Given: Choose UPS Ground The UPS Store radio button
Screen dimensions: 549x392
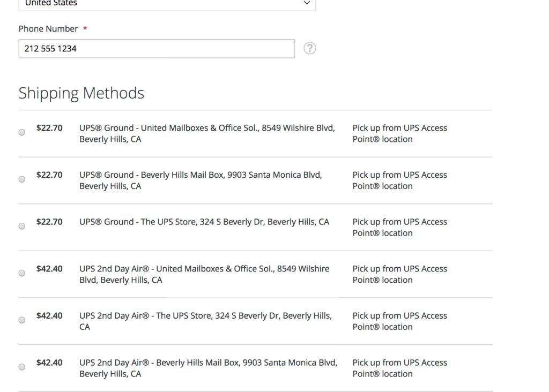Looking at the screenshot, I should pos(22,226).
